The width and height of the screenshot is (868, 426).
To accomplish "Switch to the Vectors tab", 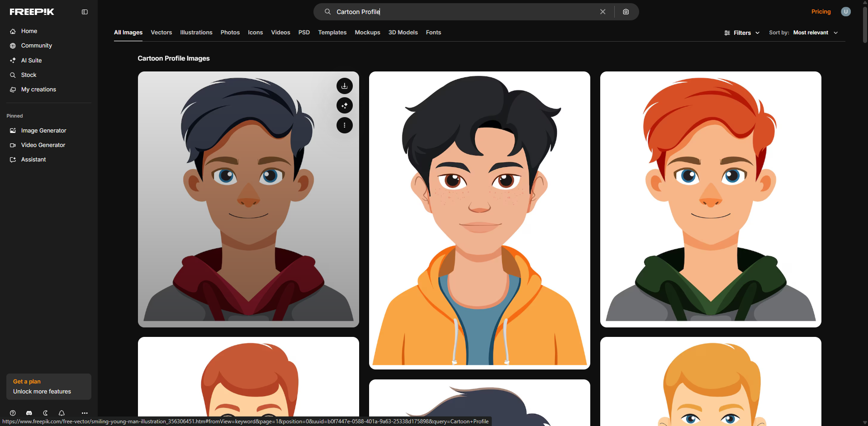I will (x=161, y=33).
